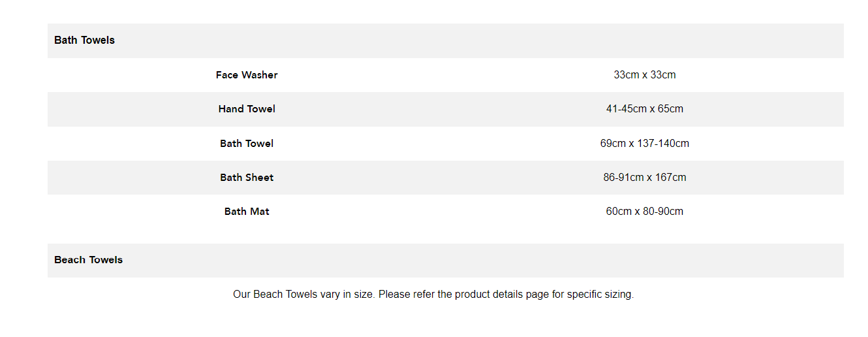Image resolution: width=868 pixels, height=337 pixels.
Task: Select the Bath Mat row label
Action: (247, 212)
